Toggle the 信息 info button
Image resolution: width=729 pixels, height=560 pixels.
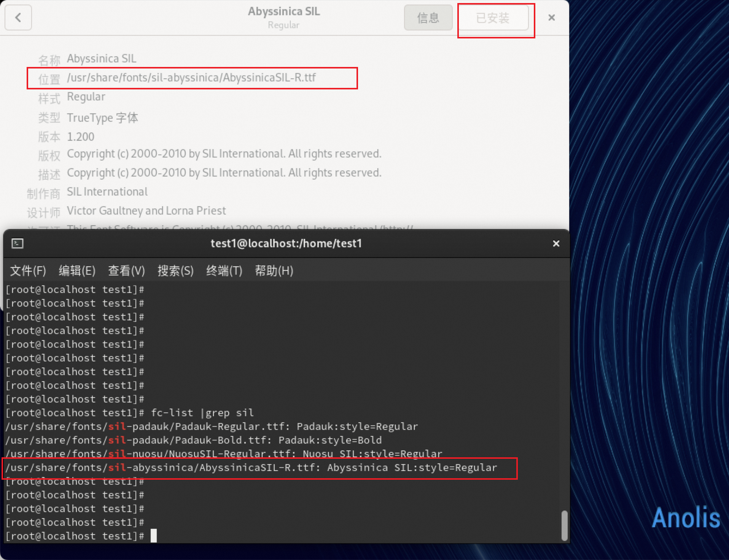pyautogui.click(x=428, y=17)
